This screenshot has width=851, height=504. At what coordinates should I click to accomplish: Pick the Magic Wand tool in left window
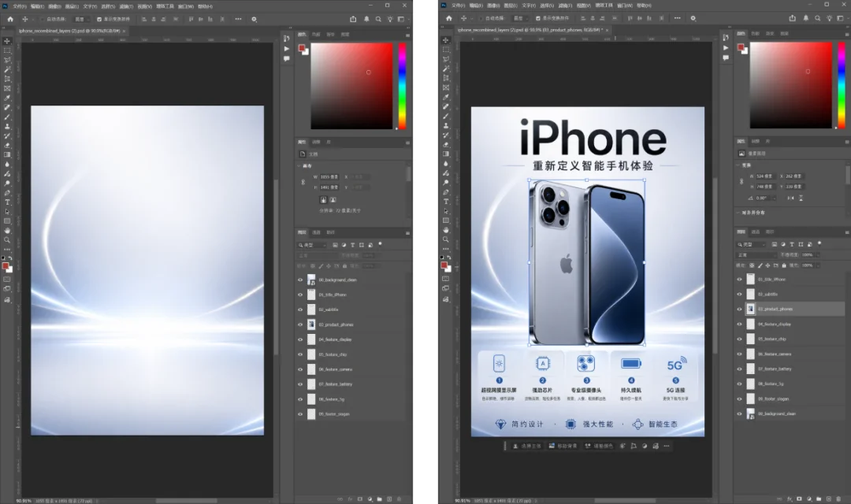pos(7,69)
